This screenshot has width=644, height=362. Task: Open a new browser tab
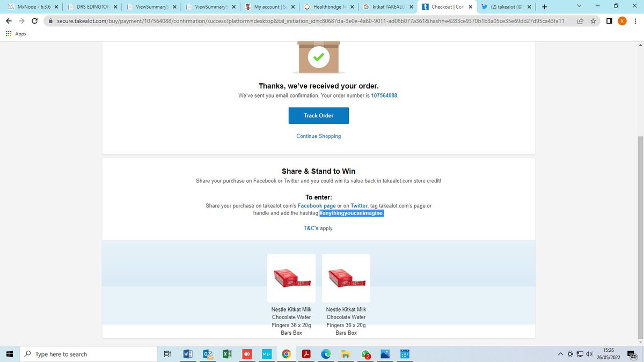pyautogui.click(x=545, y=7)
